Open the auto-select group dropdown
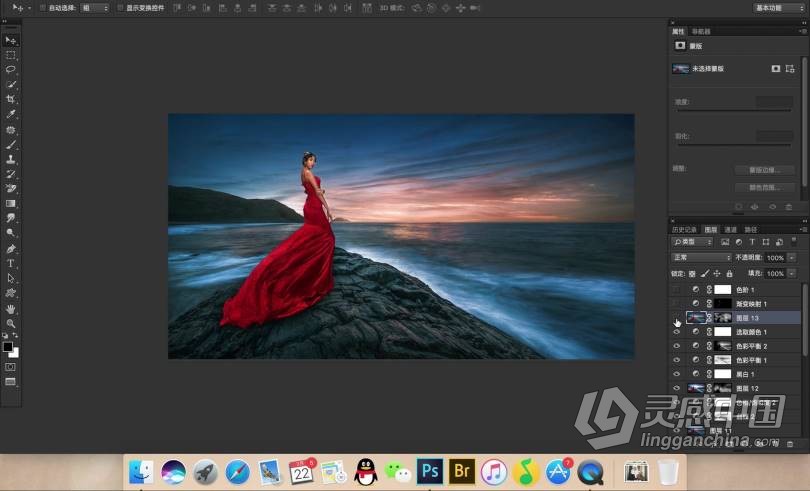 tap(95, 8)
